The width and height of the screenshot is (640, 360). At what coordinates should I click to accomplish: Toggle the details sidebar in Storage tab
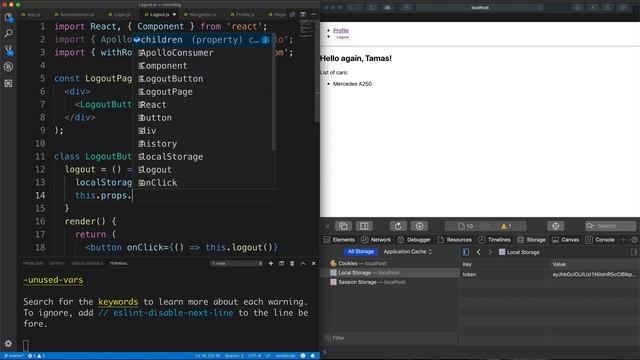click(633, 252)
